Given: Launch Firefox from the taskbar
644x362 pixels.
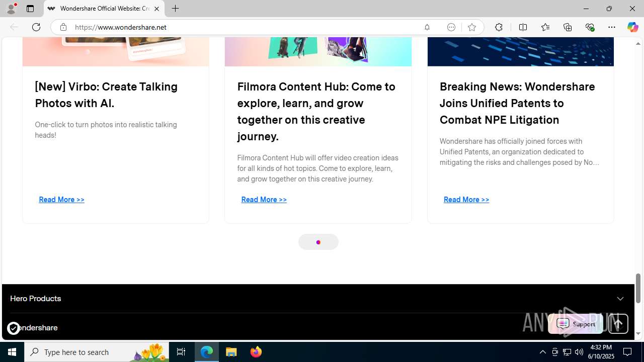Looking at the screenshot, I should pyautogui.click(x=256, y=352).
